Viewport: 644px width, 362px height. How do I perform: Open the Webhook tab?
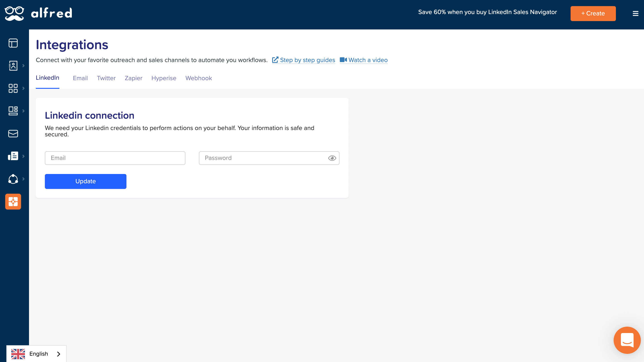pyautogui.click(x=199, y=78)
